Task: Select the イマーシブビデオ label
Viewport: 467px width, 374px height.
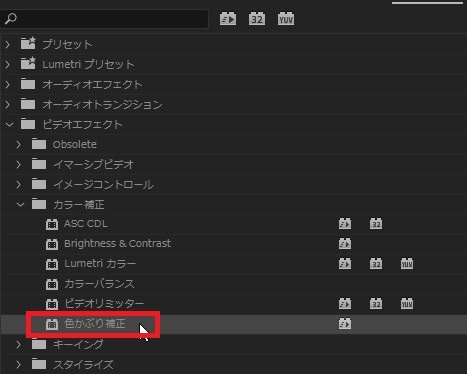Action: tap(93, 164)
